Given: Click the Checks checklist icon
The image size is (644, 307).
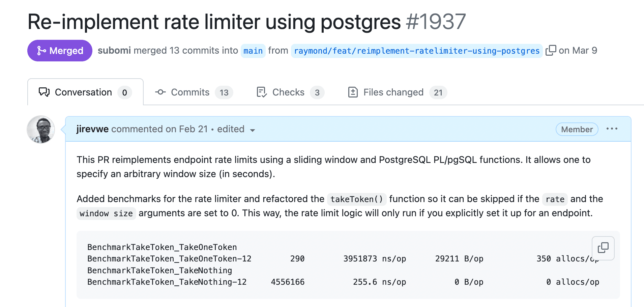Looking at the screenshot, I should pos(261,92).
